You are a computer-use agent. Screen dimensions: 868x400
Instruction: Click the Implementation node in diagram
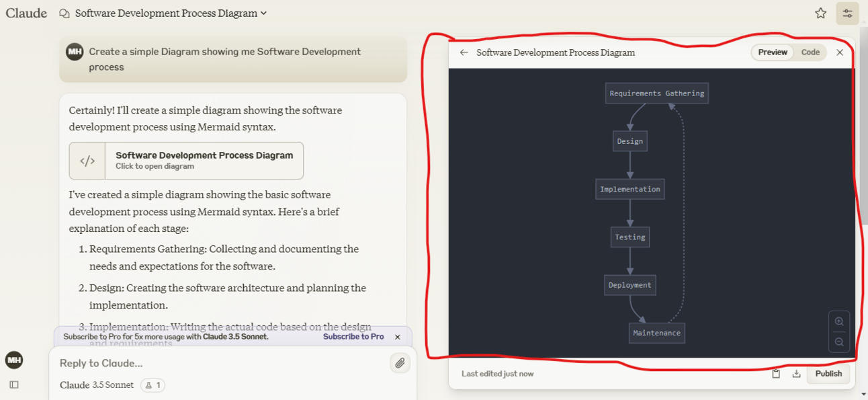point(630,189)
